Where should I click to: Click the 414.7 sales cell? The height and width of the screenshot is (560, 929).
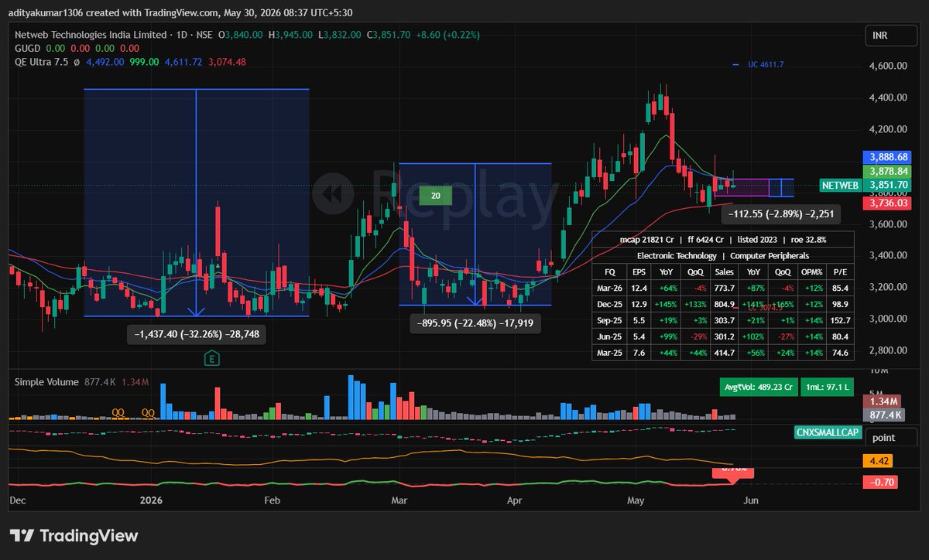[x=724, y=353]
